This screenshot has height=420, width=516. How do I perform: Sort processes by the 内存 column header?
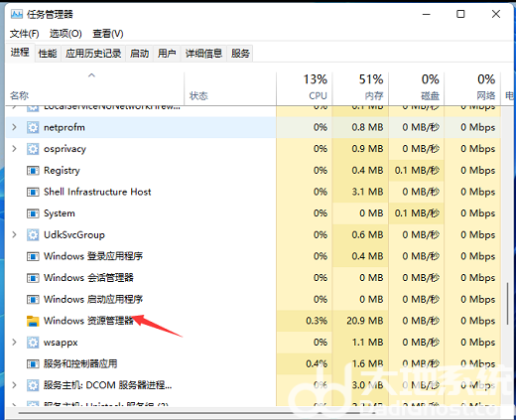(360, 87)
